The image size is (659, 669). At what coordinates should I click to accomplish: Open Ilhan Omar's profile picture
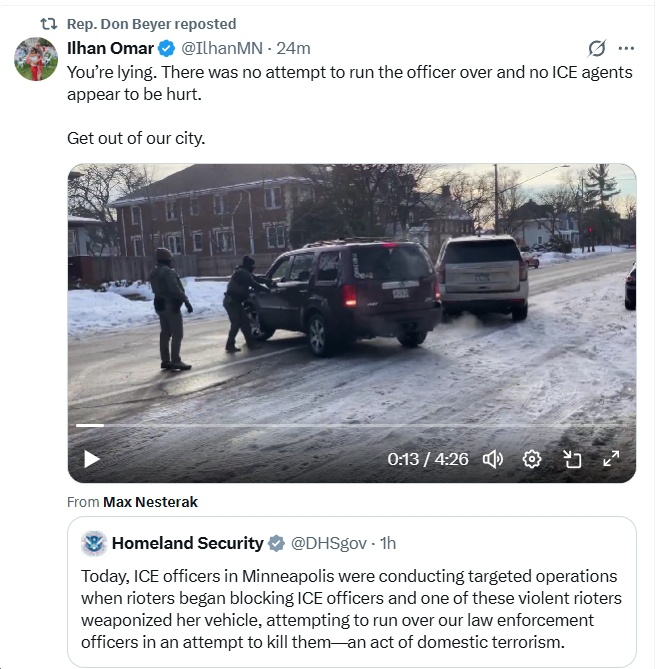click(x=35, y=59)
